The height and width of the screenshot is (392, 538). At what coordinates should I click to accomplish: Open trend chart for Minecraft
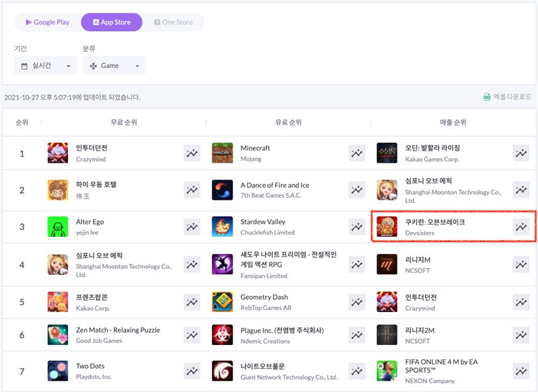tap(356, 153)
